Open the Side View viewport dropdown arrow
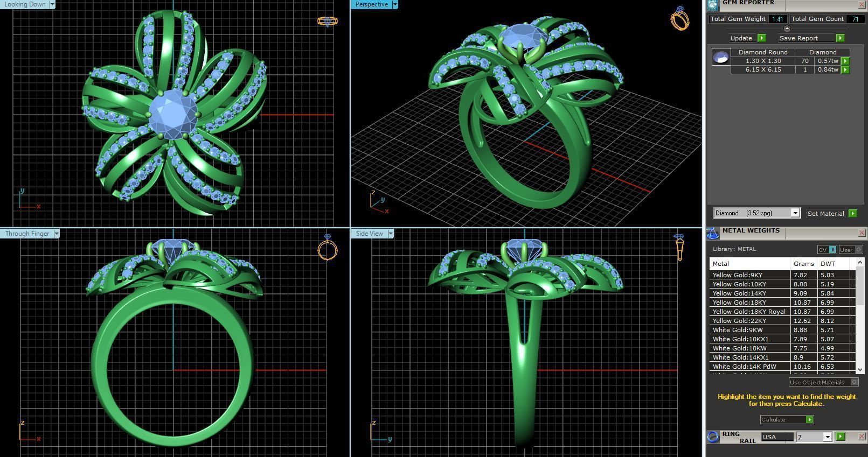Viewport: 868px width, 457px height. 391,234
